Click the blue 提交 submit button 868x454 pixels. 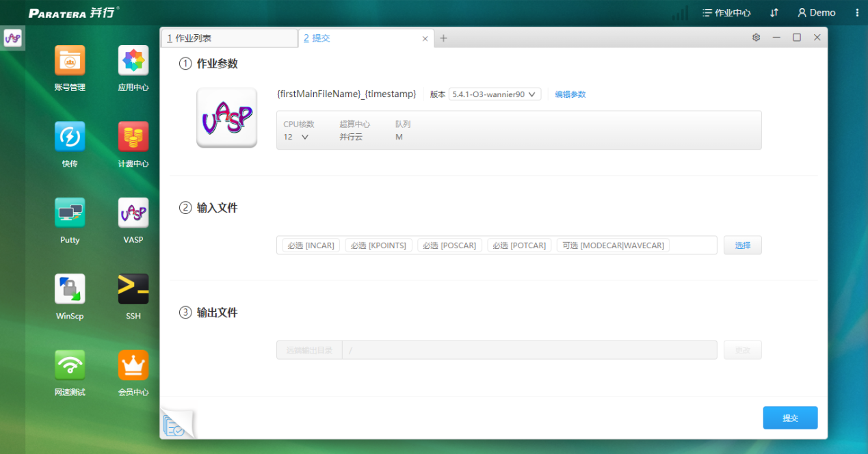coord(790,418)
